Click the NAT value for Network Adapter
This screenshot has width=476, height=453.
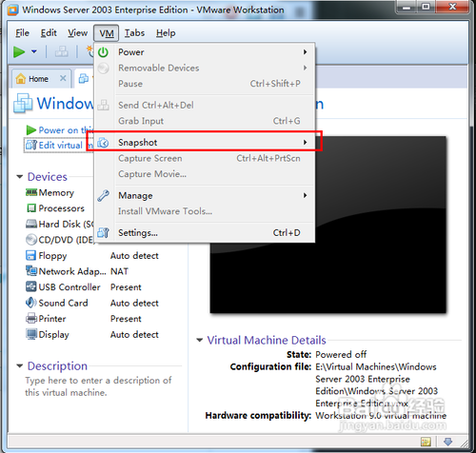[x=119, y=271]
